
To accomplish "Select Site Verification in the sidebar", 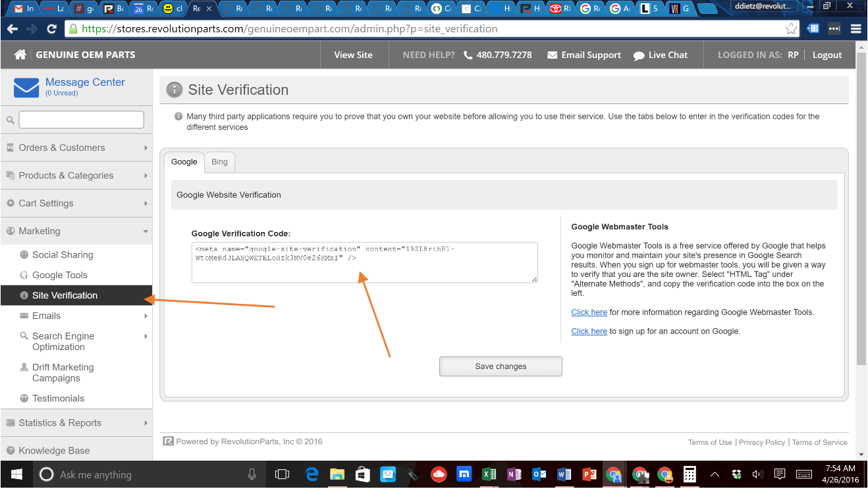I will [x=76, y=295].
